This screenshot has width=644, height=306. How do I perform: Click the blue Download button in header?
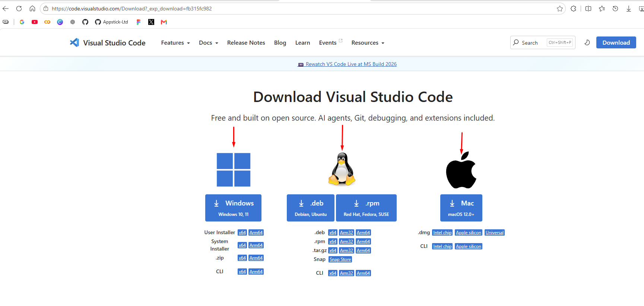(x=616, y=42)
